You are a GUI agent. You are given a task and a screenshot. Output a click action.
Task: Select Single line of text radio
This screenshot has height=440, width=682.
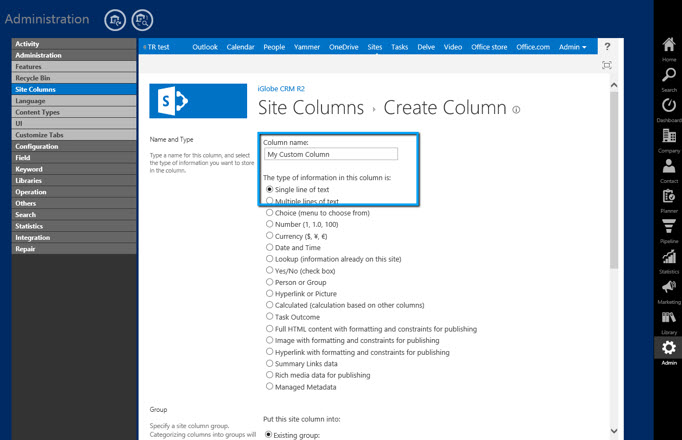click(270, 189)
